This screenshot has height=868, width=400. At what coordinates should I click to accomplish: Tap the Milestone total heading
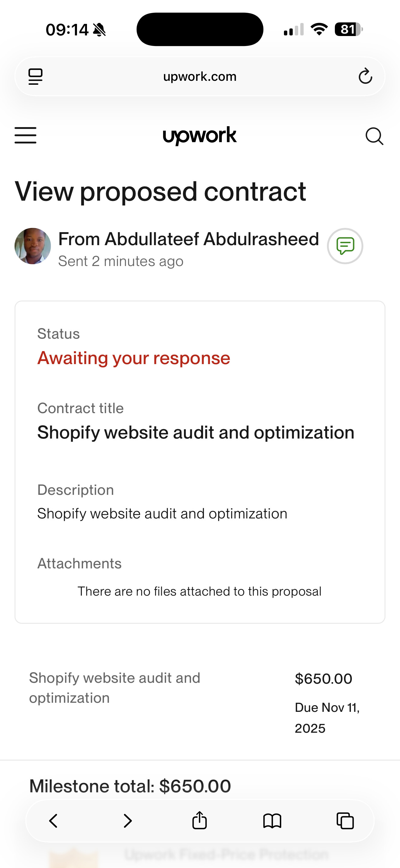point(130,786)
